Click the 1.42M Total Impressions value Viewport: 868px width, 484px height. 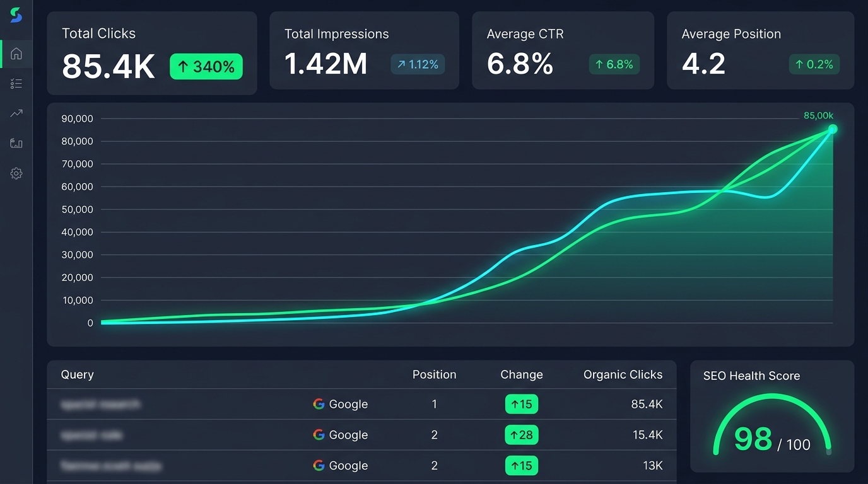pyautogui.click(x=325, y=64)
